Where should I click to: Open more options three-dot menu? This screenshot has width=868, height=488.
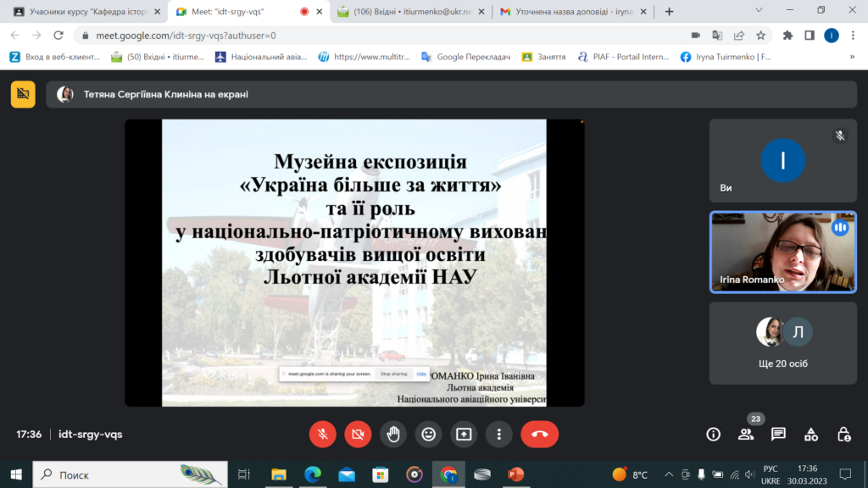[499, 434]
